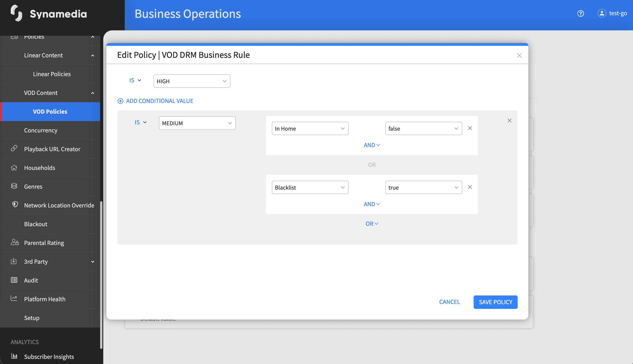Open AND dropdown under Blacklist condition
Viewport: 633px width, 364px height.
click(x=372, y=204)
